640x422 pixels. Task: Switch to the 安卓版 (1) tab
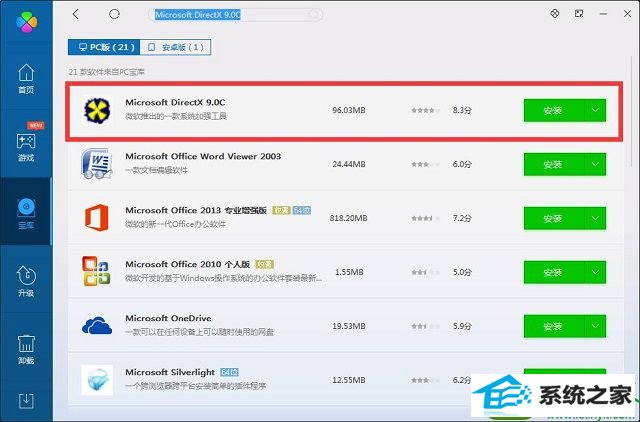pos(176,47)
